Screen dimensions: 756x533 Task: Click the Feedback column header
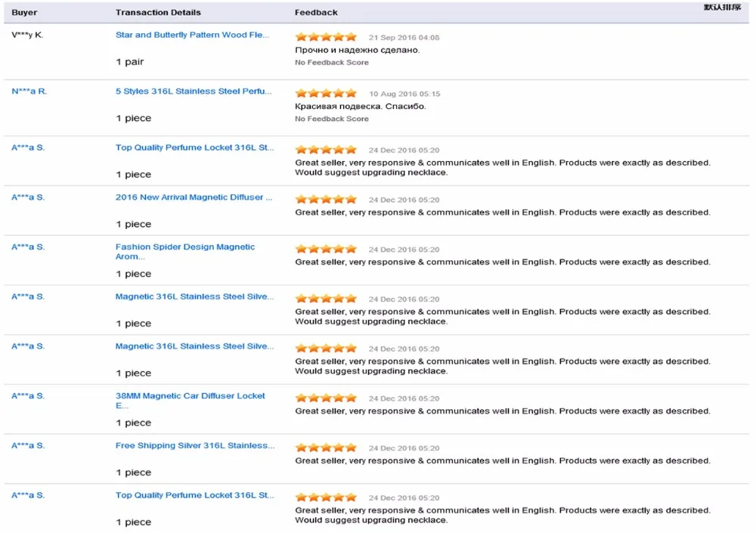click(x=316, y=12)
